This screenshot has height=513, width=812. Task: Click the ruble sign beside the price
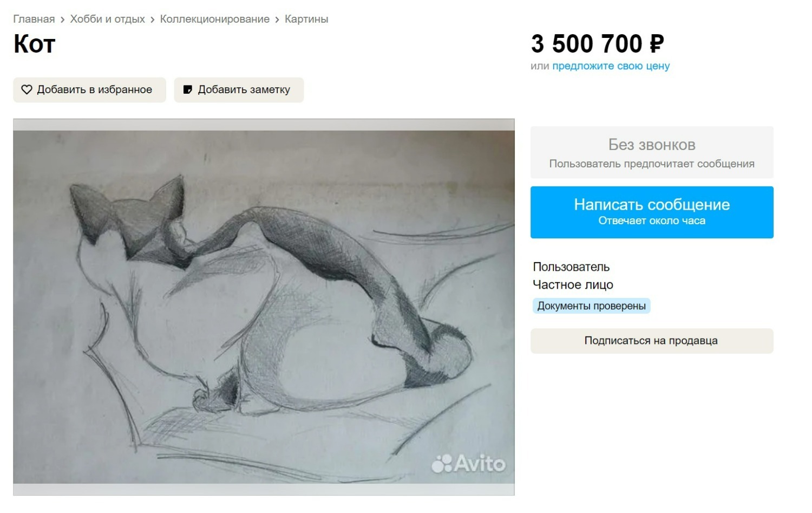coord(656,44)
